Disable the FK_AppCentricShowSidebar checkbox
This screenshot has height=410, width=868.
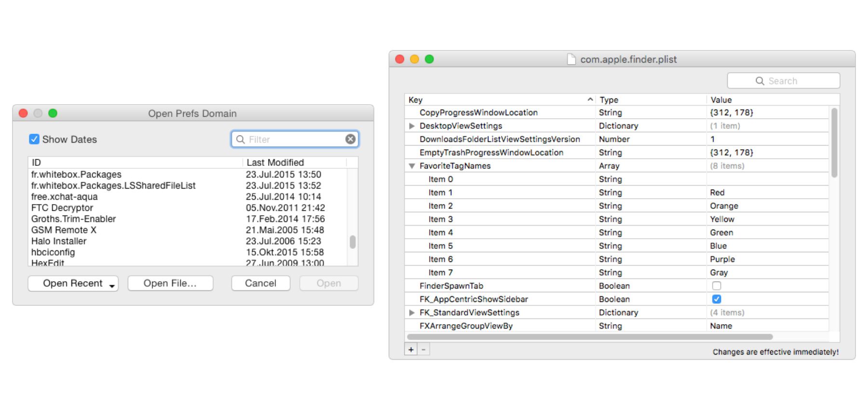[x=717, y=299]
